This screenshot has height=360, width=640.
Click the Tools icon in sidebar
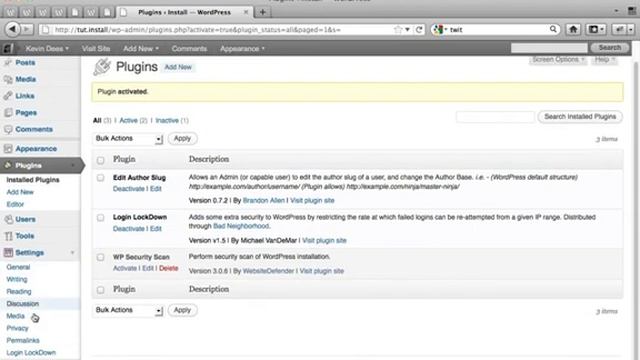(8, 236)
